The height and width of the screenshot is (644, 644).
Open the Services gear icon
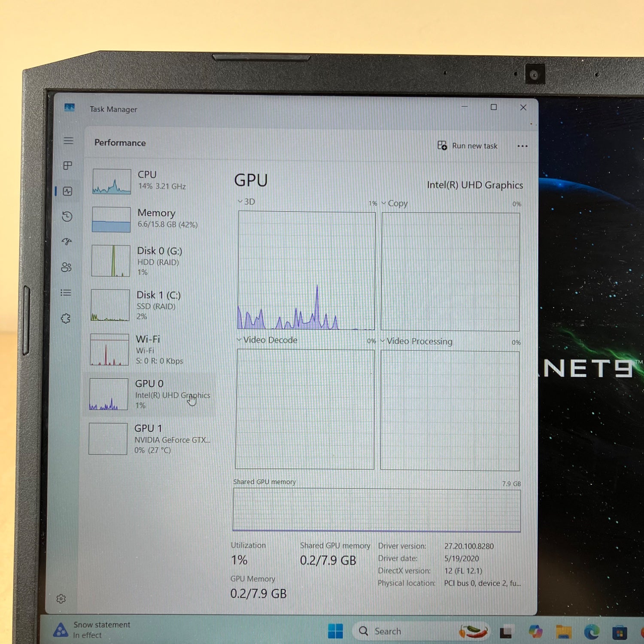[x=66, y=318]
